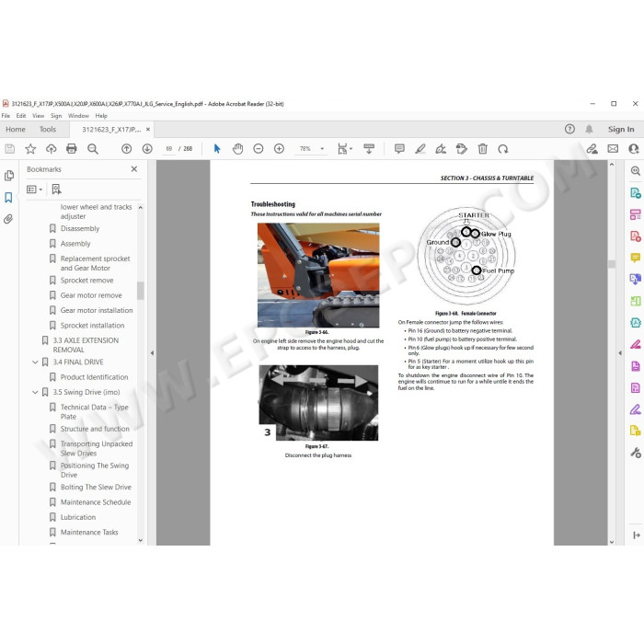Open 3.3 AXLE EXTENSION REMOVAL bookmark

[86, 345]
